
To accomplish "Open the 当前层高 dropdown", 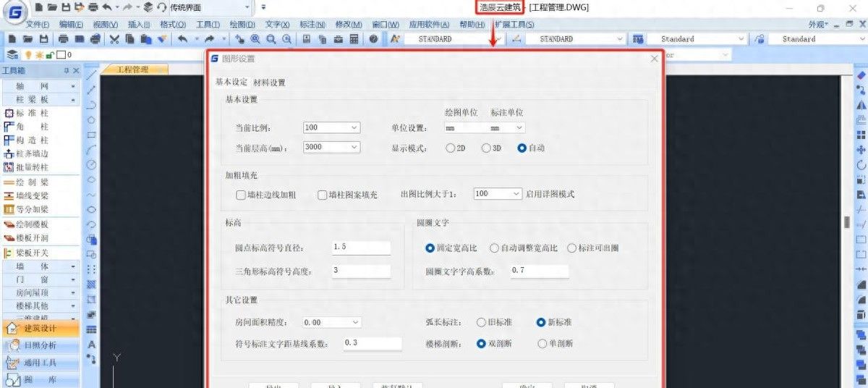I will click(331, 148).
